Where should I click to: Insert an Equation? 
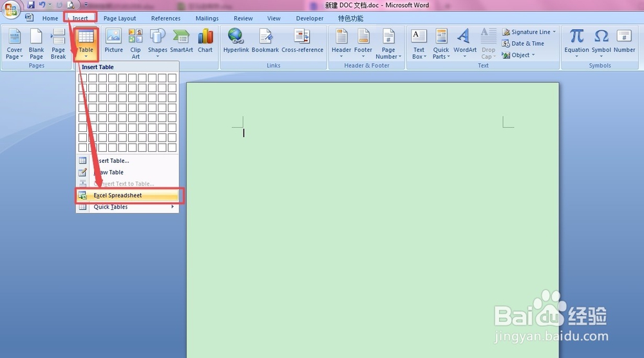coord(576,43)
